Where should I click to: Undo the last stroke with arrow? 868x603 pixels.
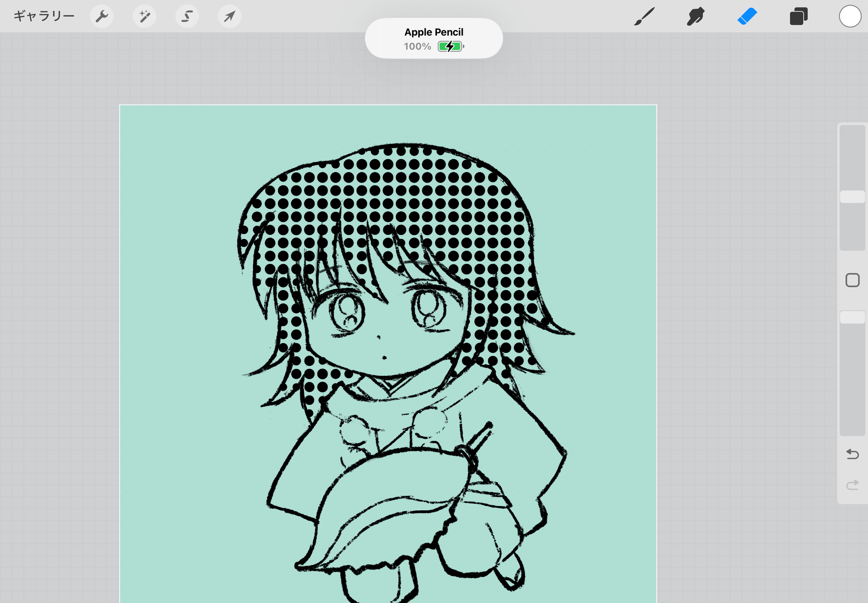[852, 454]
